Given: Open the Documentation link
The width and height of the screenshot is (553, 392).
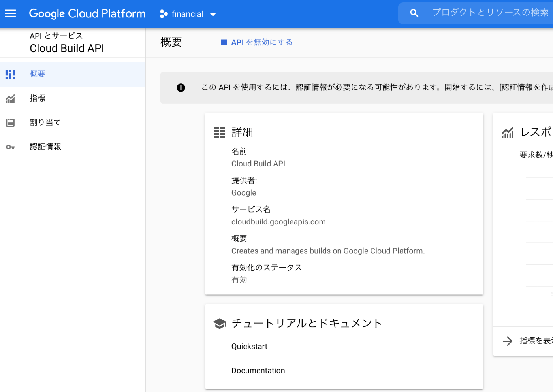Looking at the screenshot, I should [x=258, y=371].
